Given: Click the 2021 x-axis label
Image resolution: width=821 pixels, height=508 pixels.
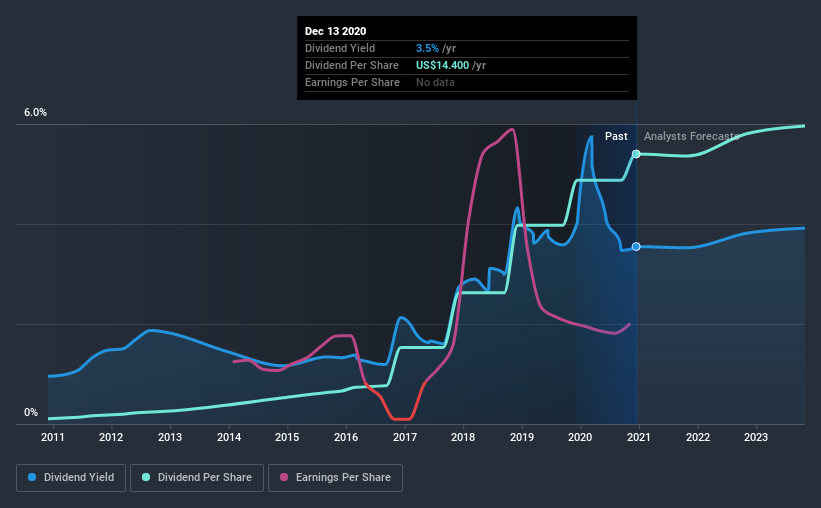Looking at the screenshot, I should click(639, 437).
